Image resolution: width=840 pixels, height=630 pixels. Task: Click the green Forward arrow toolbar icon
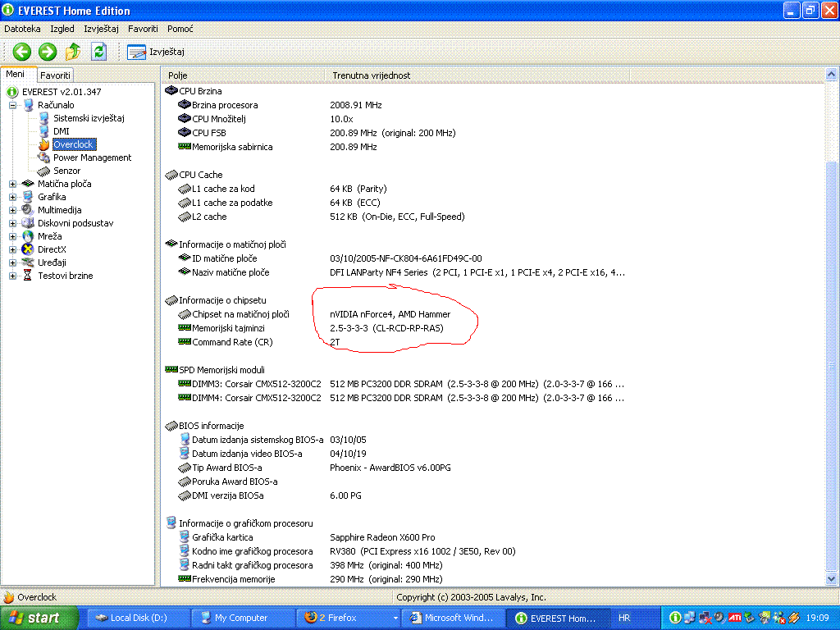point(48,52)
